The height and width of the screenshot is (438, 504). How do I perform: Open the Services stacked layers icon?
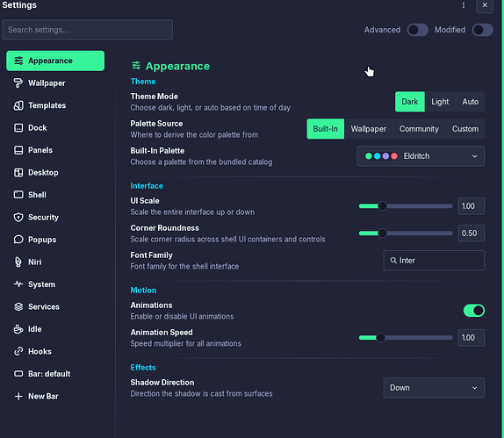tap(18, 306)
